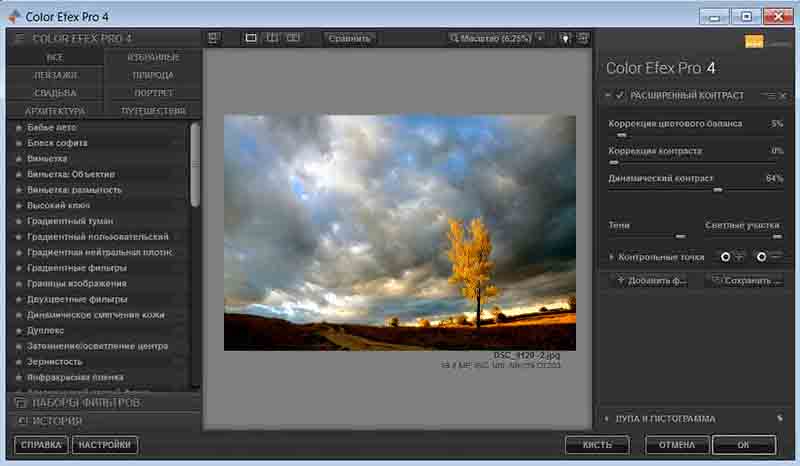The image size is (800, 466).
Task: Expand the Контрольные точки section
Action: pyautogui.click(x=611, y=257)
